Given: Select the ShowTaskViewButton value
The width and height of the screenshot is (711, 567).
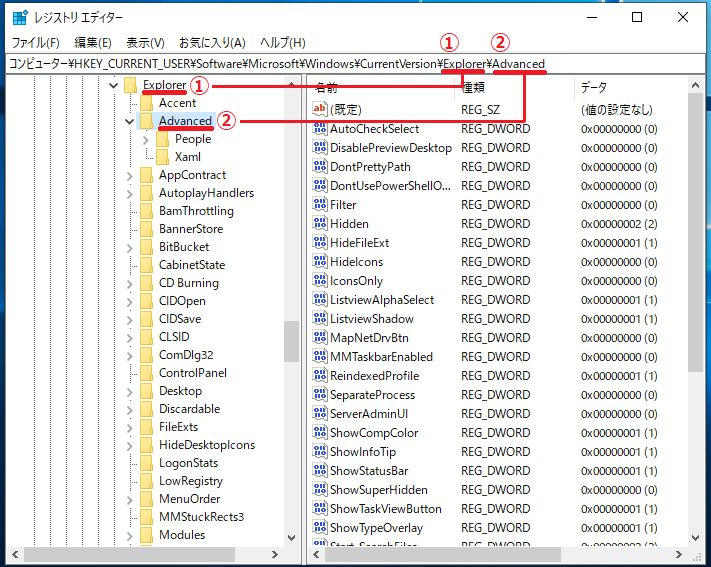Looking at the screenshot, I should (385, 509).
